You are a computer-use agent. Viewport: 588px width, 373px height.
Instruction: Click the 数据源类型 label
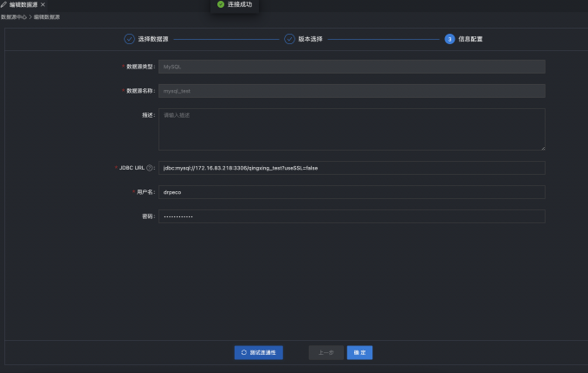point(139,67)
